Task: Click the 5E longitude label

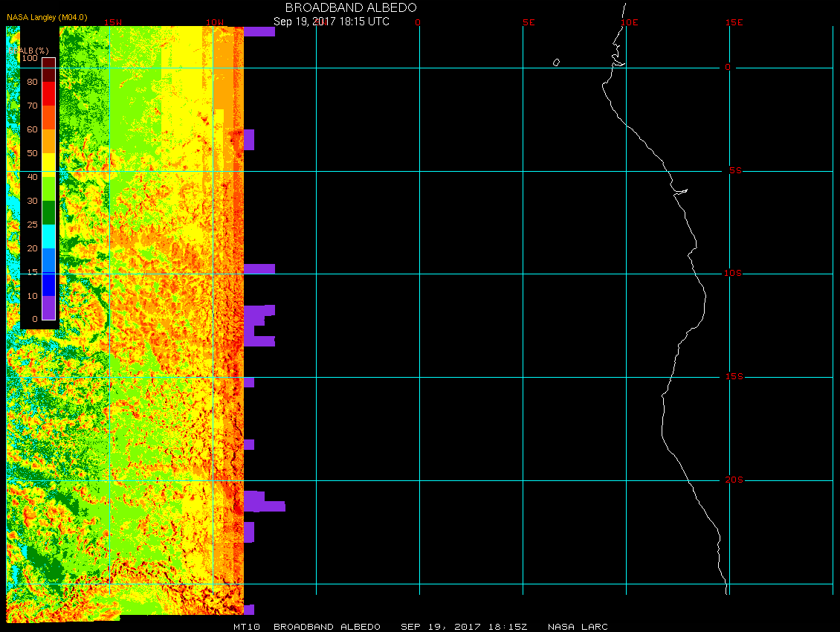Action: (529, 22)
